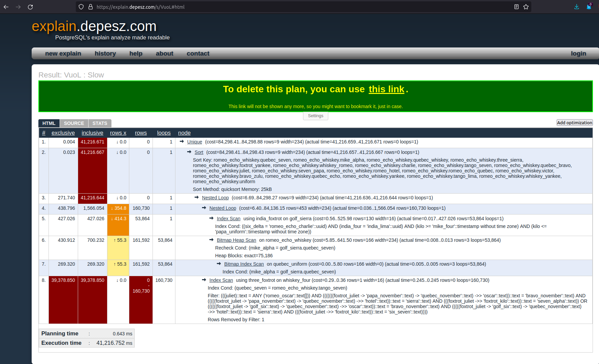Expand the Settings panel

pos(315,116)
